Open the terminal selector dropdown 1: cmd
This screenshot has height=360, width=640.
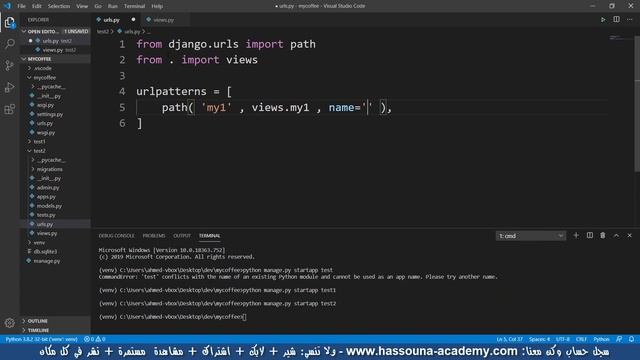(x=531, y=236)
